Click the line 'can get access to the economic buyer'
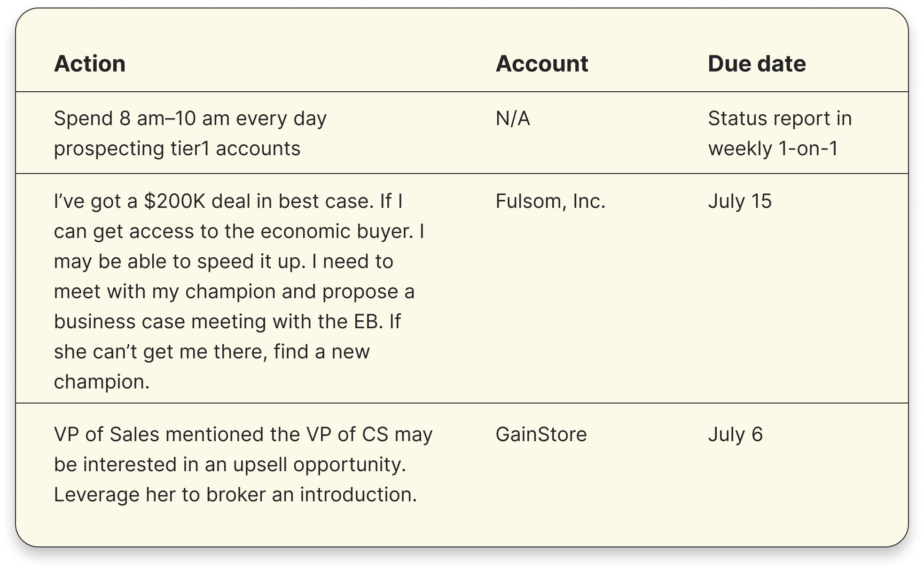The height and width of the screenshot is (570, 924). [234, 231]
